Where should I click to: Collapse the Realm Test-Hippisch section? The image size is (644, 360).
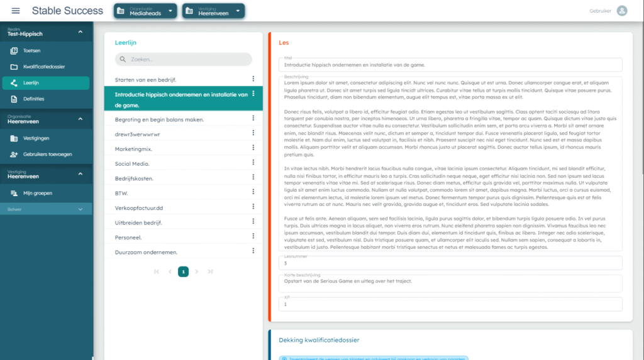(80, 32)
